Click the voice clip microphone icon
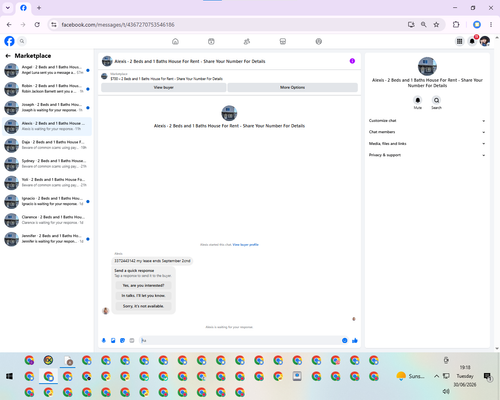The width and height of the screenshot is (500, 400). coord(104,340)
